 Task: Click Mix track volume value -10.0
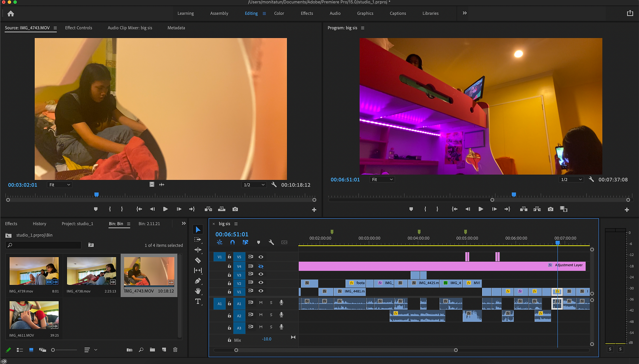(x=267, y=339)
